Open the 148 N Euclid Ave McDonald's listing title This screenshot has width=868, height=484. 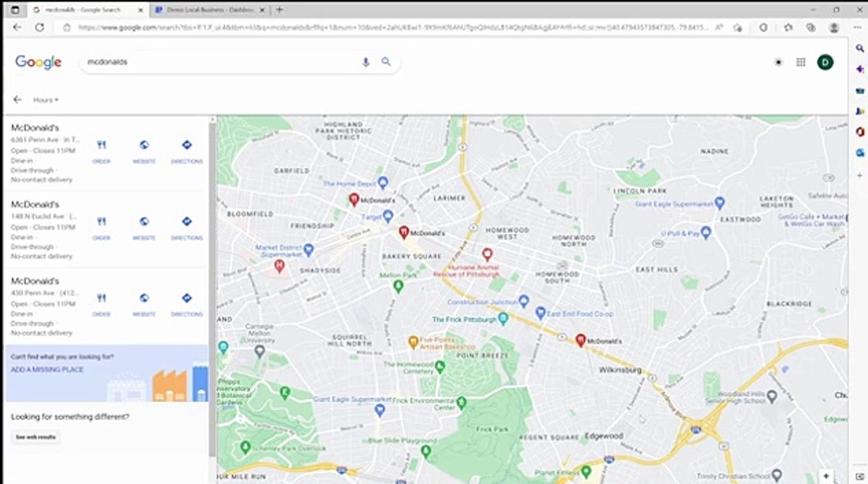(35, 204)
